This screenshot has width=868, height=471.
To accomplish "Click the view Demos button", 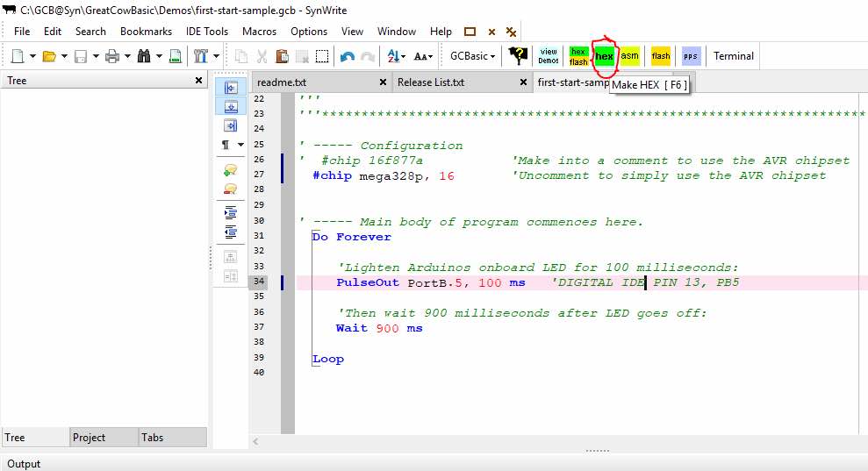I will [549, 56].
